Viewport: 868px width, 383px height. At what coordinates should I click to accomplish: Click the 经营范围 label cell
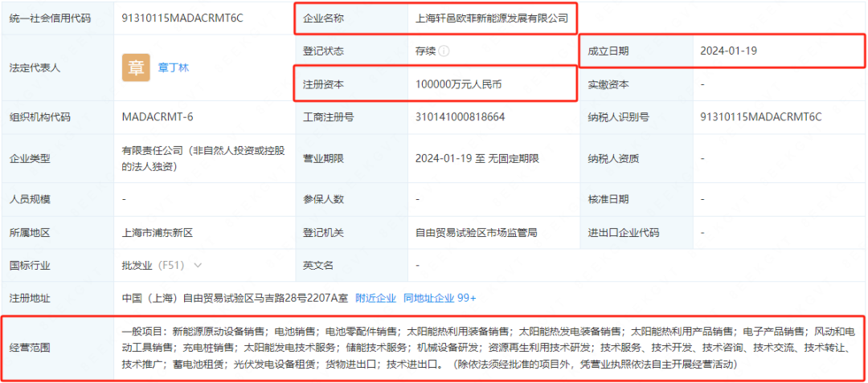click(58, 348)
